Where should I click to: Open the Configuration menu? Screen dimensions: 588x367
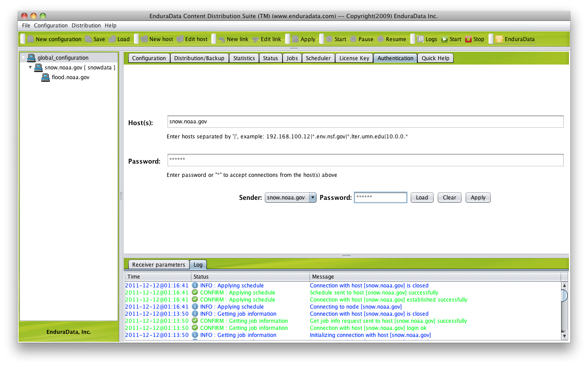[x=51, y=26]
